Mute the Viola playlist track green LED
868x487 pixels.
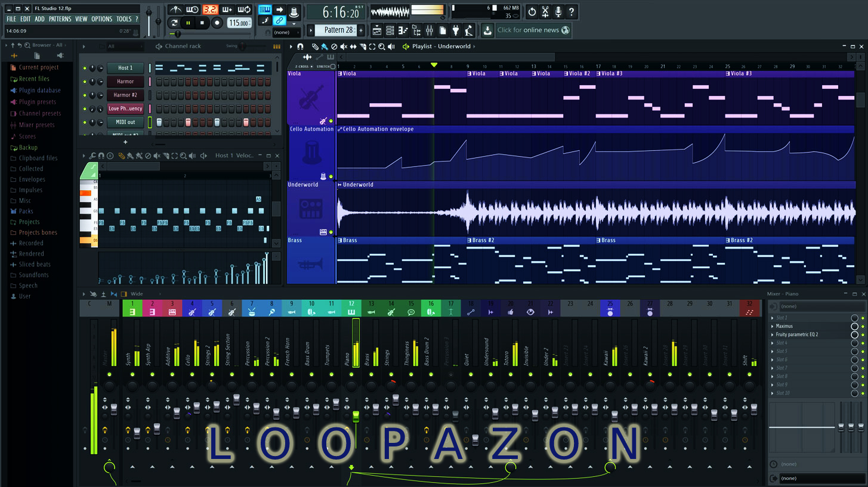click(x=331, y=121)
